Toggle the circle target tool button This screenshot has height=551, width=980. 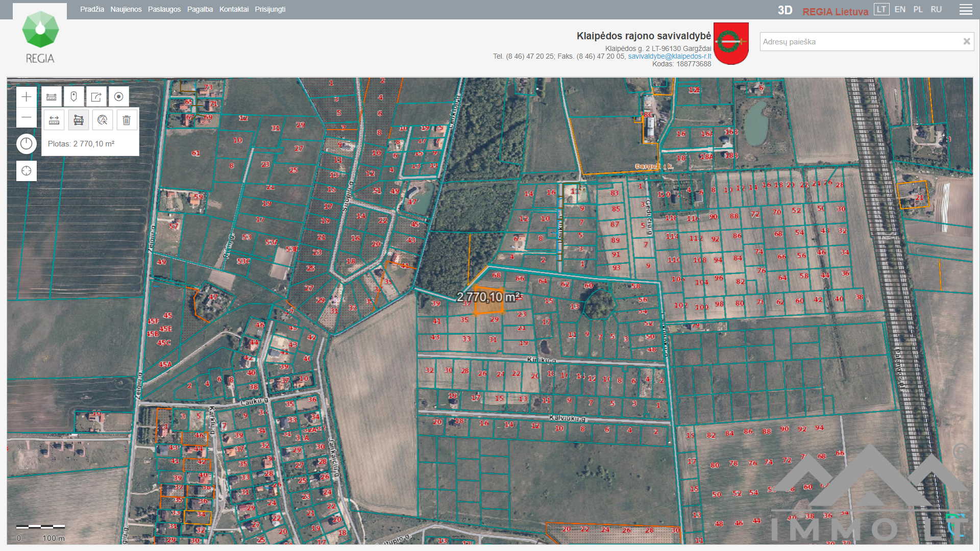tap(118, 97)
